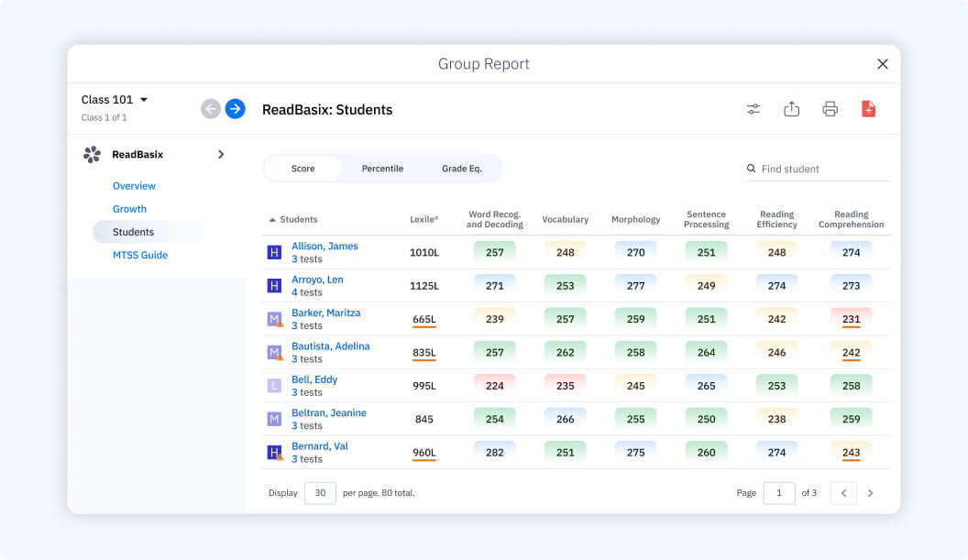The image size is (968, 560).
Task: Click Bautista, Adelina's 264 Sentence Processing score
Action: (x=706, y=353)
